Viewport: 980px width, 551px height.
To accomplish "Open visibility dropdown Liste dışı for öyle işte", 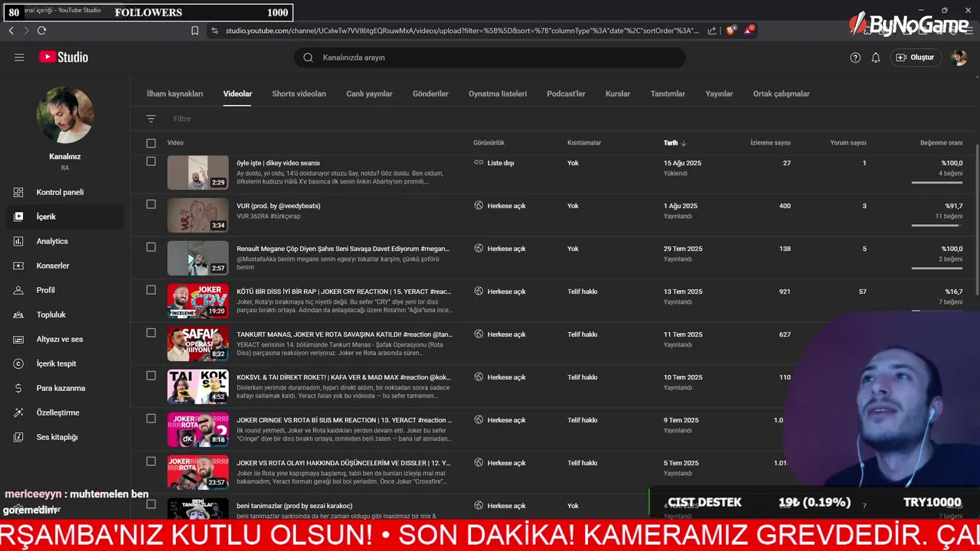I will tap(495, 163).
